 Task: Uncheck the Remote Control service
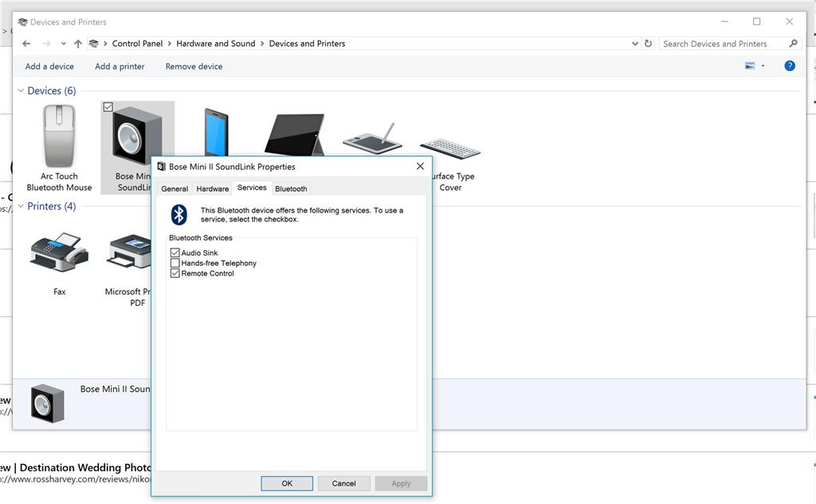pyautogui.click(x=175, y=273)
